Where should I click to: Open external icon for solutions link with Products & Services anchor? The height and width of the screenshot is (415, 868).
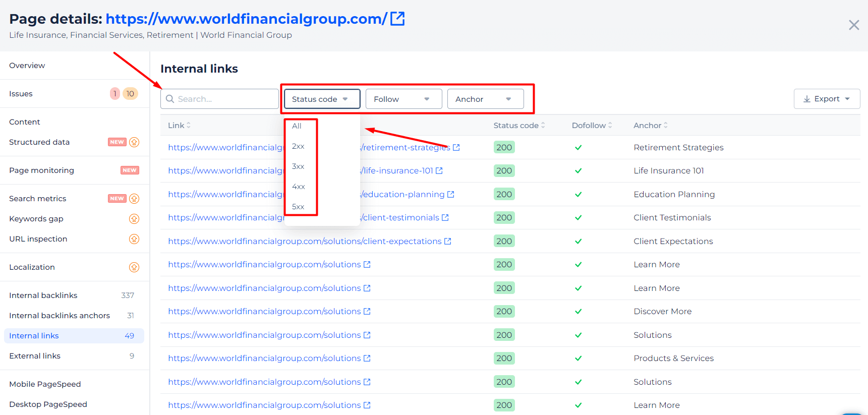pos(367,358)
